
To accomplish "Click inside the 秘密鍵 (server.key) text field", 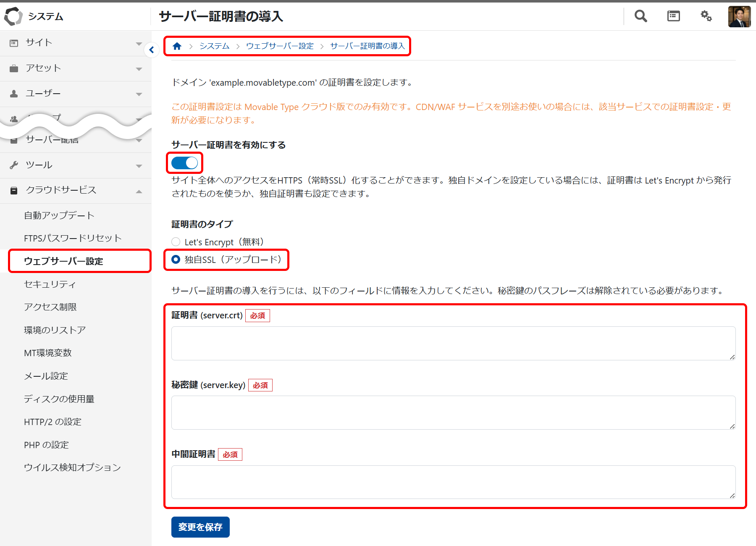I will 453,412.
